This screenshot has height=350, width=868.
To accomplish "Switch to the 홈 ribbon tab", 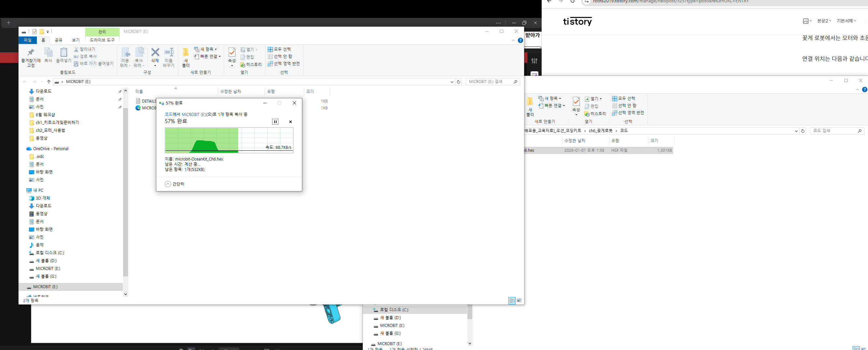I will click(x=43, y=40).
